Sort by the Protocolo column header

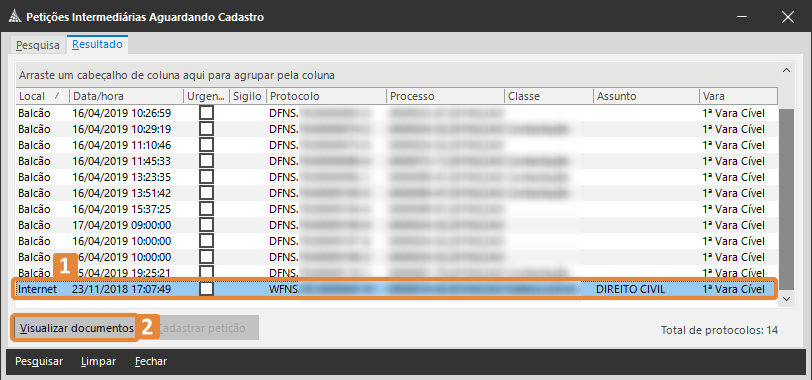[x=326, y=96]
